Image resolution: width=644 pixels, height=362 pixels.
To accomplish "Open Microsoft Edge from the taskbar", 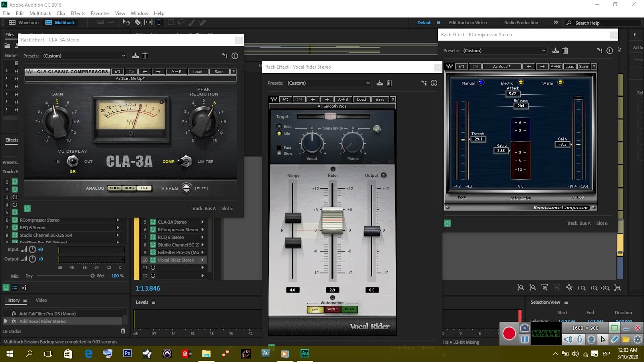I will [x=88, y=354].
